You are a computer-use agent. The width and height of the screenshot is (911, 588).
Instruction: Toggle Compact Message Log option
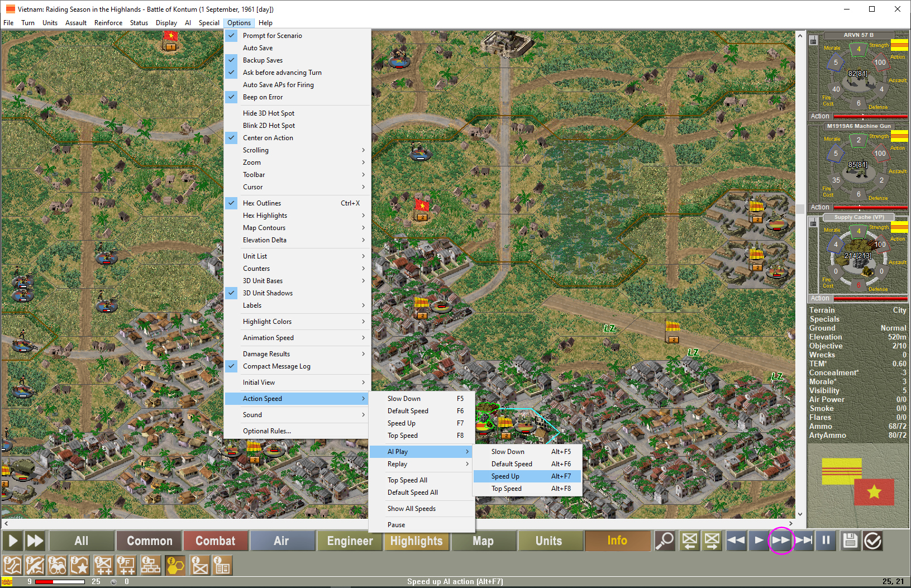tap(297, 366)
